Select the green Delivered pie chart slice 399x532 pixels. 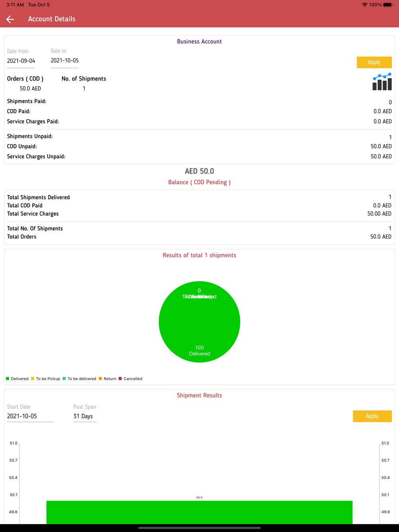pyautogui.click(x=199, y=322)
